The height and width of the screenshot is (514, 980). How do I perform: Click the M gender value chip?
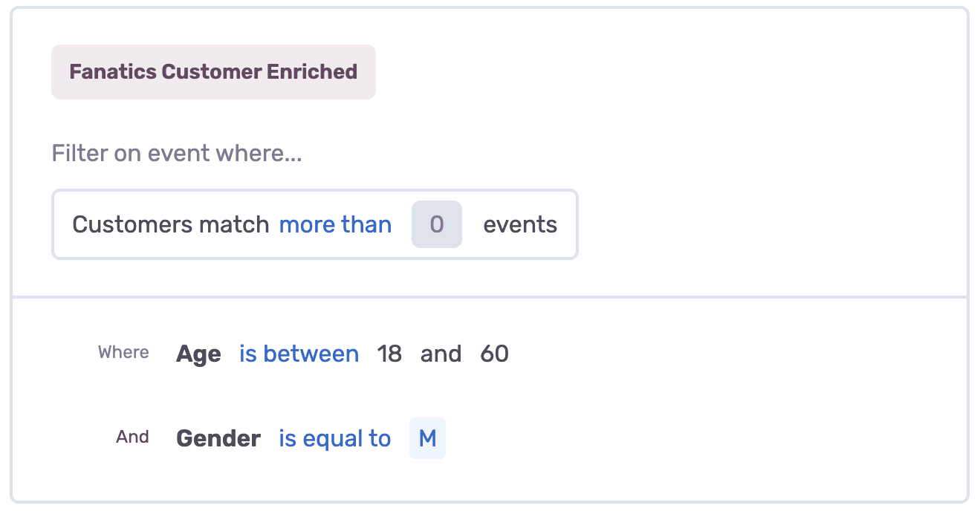coord(427,438)
